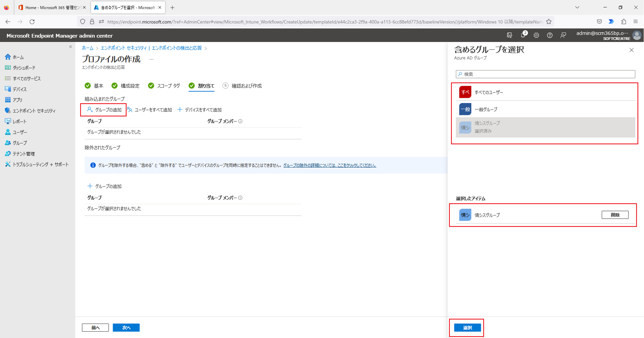Open the browser extensions icon
Image resolution: width=644 pixels, height=338 pixels.
tap(624, 22)
